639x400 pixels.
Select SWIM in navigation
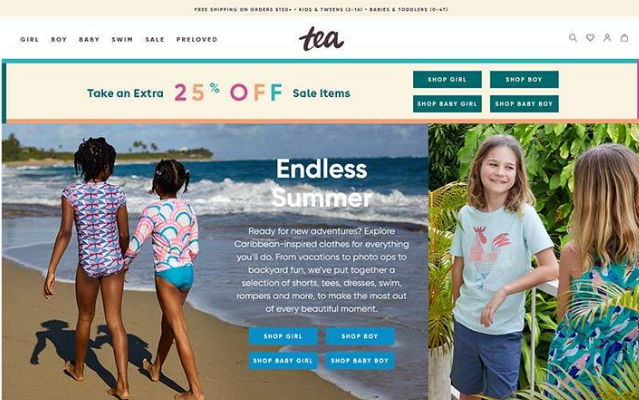[122, 40]
